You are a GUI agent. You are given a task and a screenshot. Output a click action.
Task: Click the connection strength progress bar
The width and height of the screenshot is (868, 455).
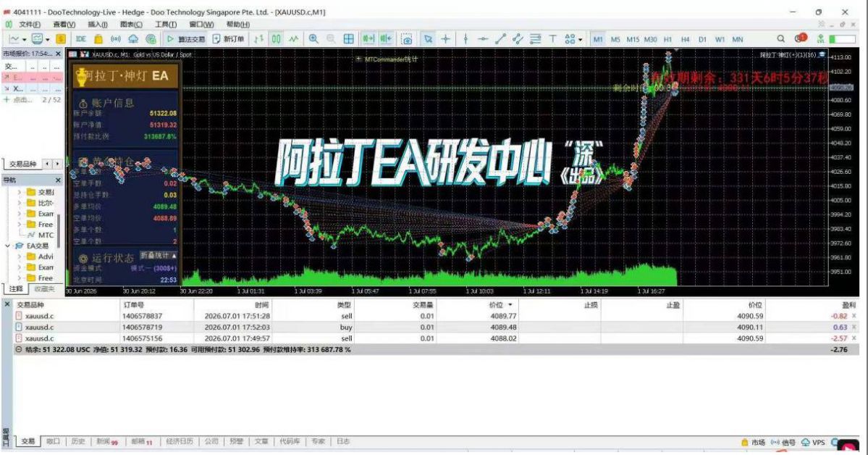(x=841, y=39)
